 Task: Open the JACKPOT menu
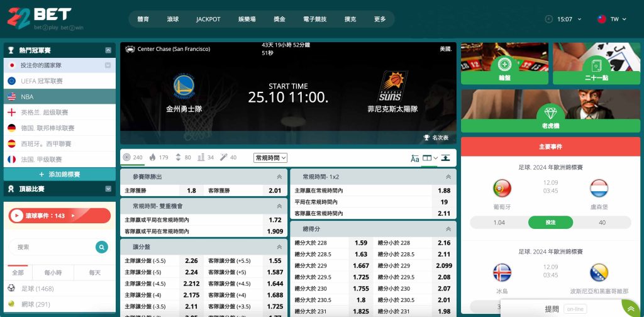(x=208, y=19)
